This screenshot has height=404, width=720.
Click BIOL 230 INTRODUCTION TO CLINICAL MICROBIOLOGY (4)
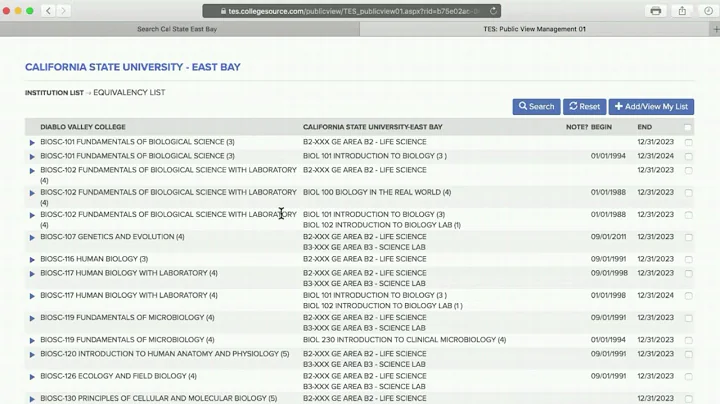pyautogui.click(x=405, y=340)
